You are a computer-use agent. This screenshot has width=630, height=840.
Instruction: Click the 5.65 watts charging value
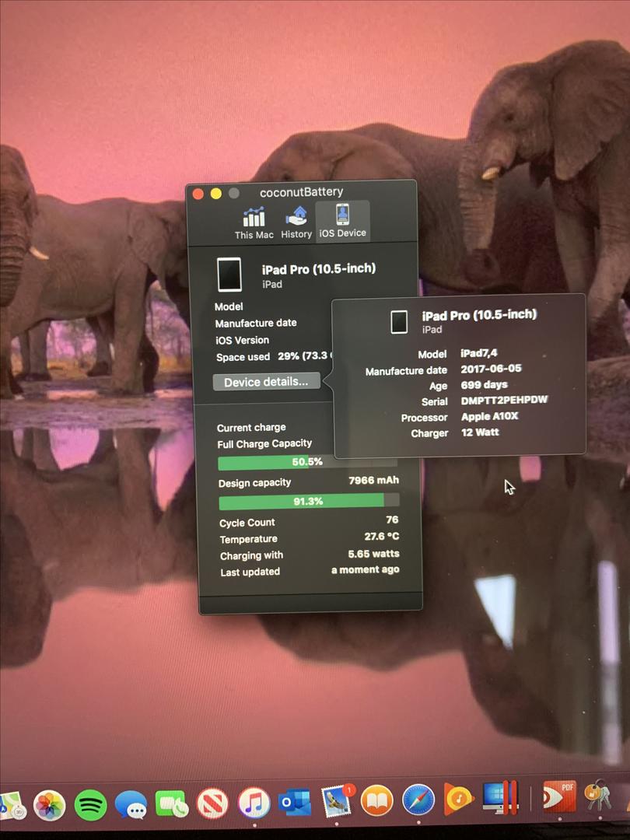pos(373,554)
